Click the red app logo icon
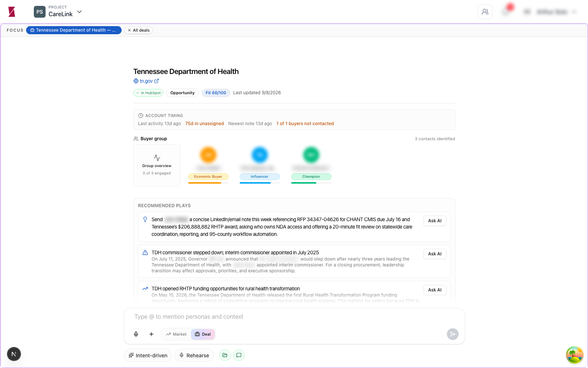This screenshot has height=368, width=588. [12, 12]
